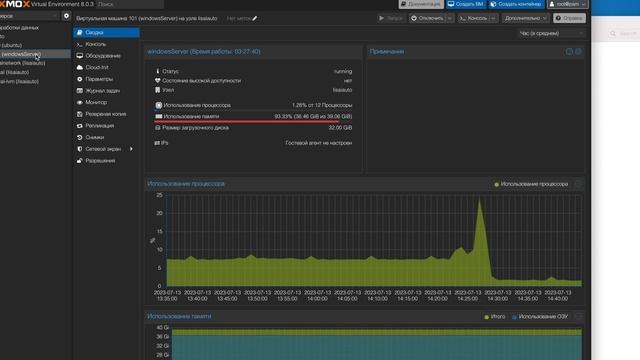Click the Запуск start button
Screen dimensions: 640x360
click(391, 18)
